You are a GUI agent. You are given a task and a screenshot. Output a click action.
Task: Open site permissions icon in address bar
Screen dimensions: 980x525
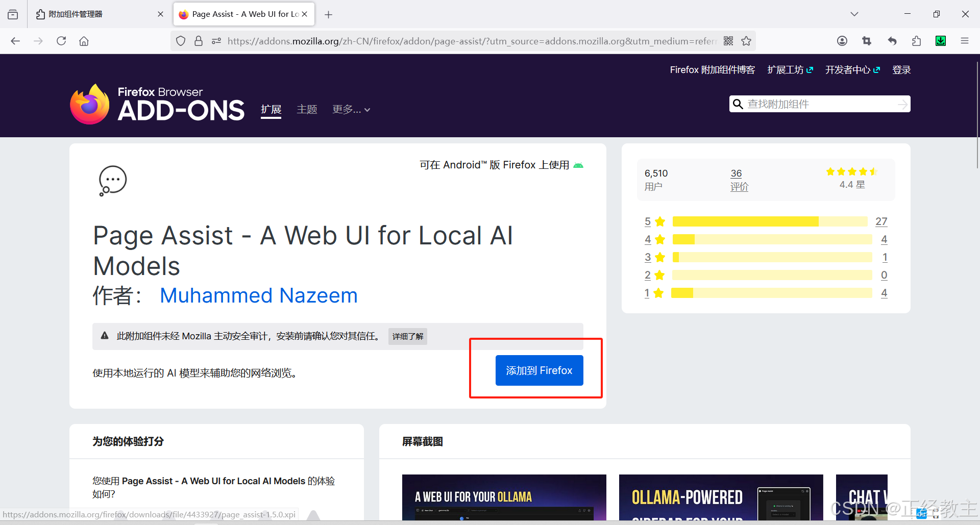216,41
